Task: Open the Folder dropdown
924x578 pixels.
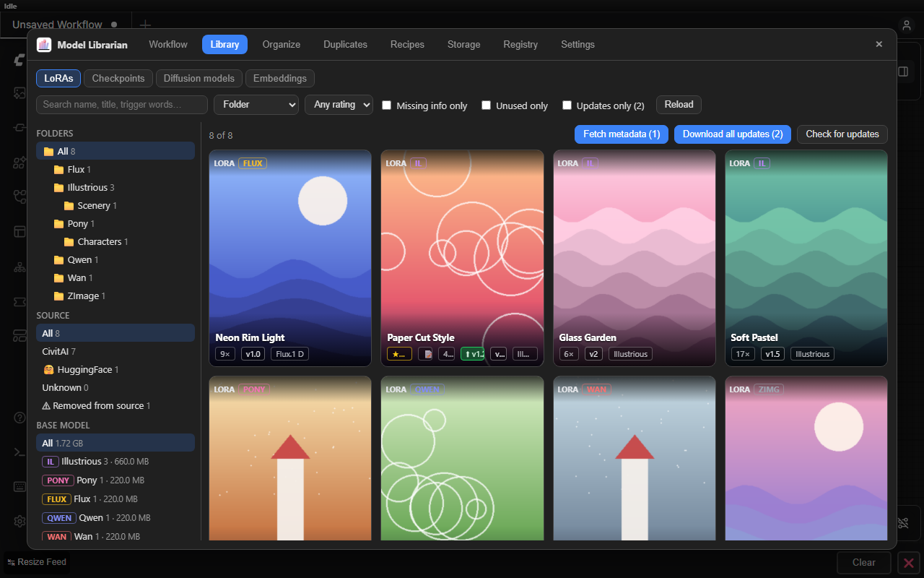Action: click(x=256, y=105)
